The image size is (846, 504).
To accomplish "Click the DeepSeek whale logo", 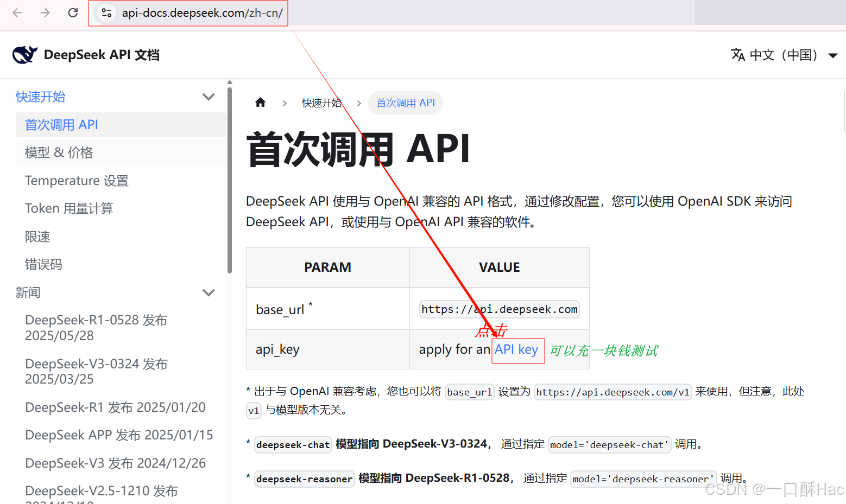I will tap(24, 55).
